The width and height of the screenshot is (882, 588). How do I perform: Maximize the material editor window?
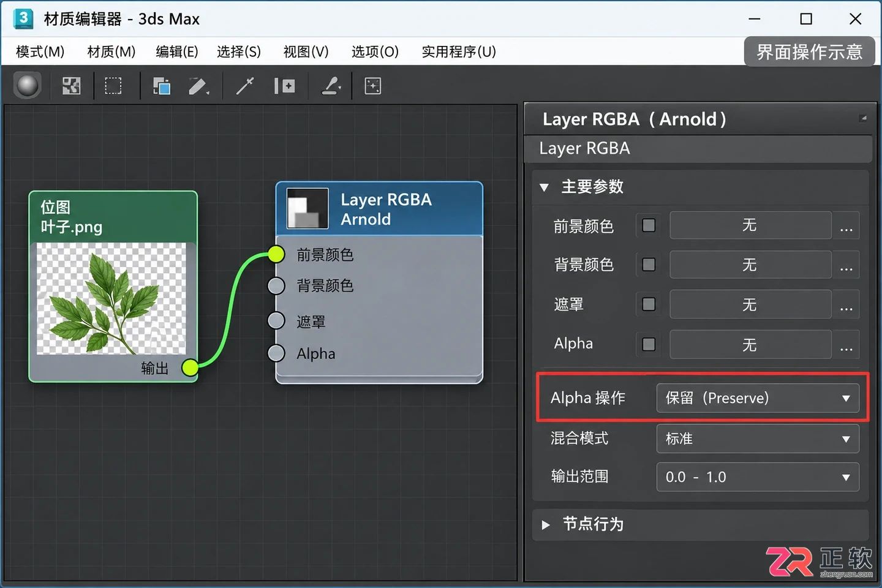point(806,19)
